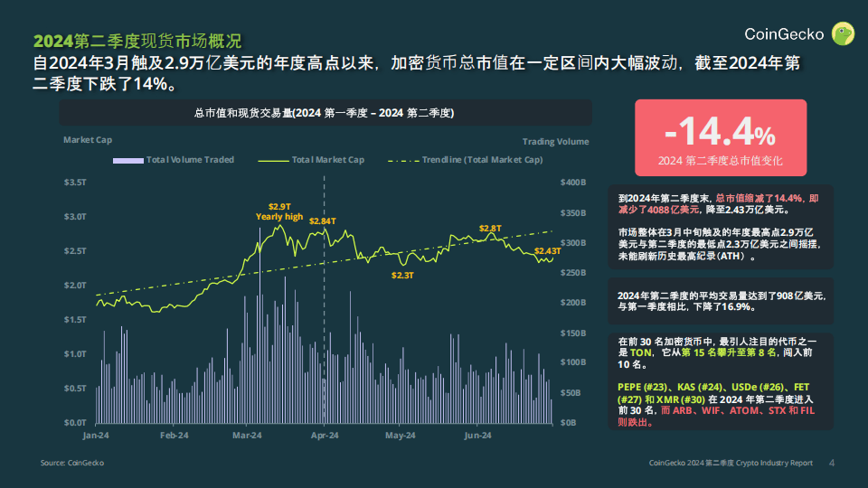Click the '$1.5T' left axis label
The height and width of the screenshot is (488, 868).
(75, 320)
